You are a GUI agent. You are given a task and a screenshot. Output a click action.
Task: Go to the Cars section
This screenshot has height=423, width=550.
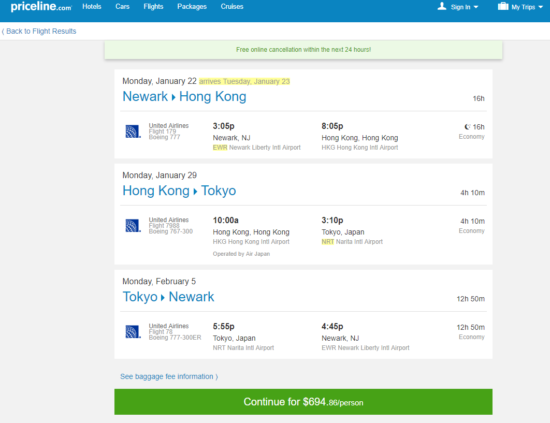122,7
